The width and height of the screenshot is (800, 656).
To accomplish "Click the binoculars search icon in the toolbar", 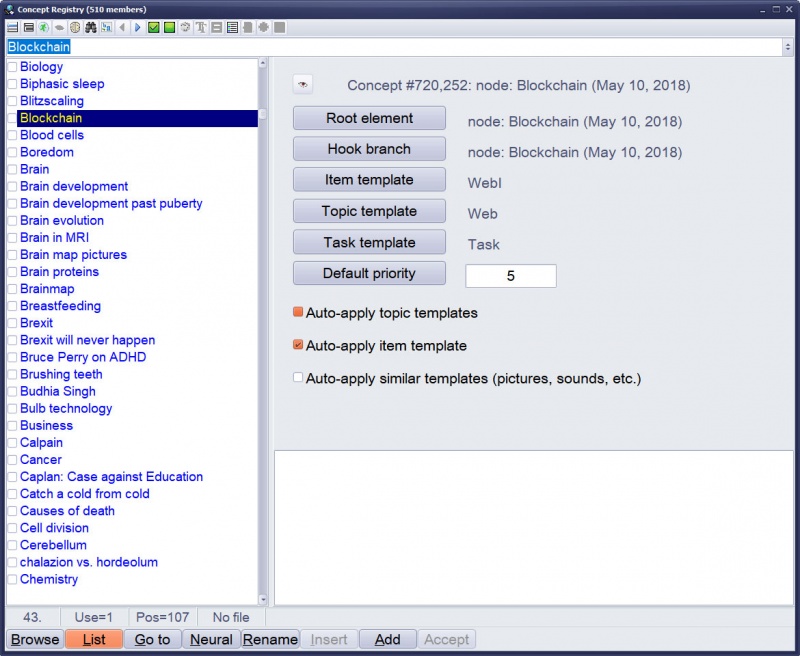I will [91, 27].
